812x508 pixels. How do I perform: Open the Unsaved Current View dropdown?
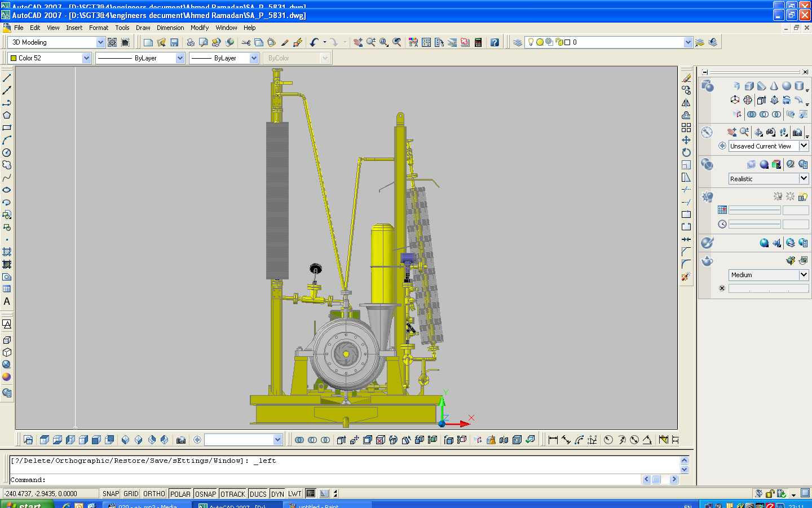[804, 146]
